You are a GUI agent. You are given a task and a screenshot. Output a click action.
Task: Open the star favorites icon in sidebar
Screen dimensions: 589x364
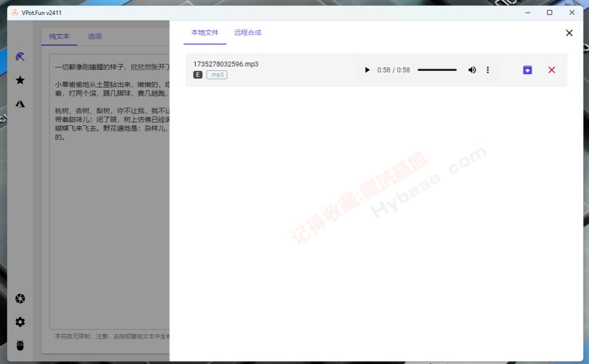click(21, 80)
